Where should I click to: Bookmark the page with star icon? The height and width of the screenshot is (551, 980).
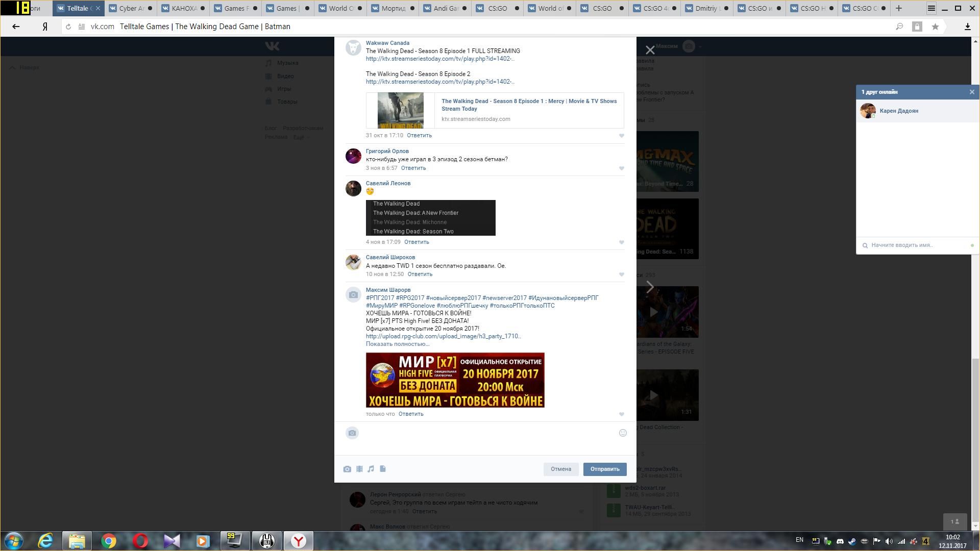pos(935,27)
